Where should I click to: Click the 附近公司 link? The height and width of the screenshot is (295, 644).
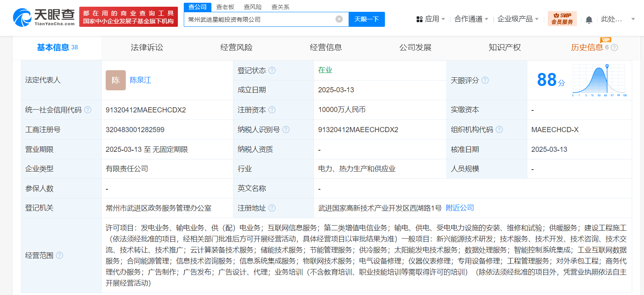[459, 208]
